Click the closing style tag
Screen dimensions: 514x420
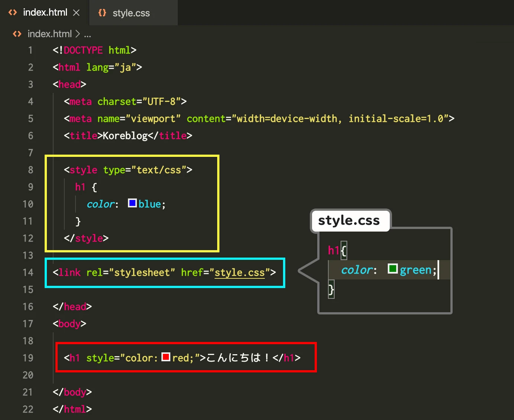pyautogui.click(x=86, y=238)
